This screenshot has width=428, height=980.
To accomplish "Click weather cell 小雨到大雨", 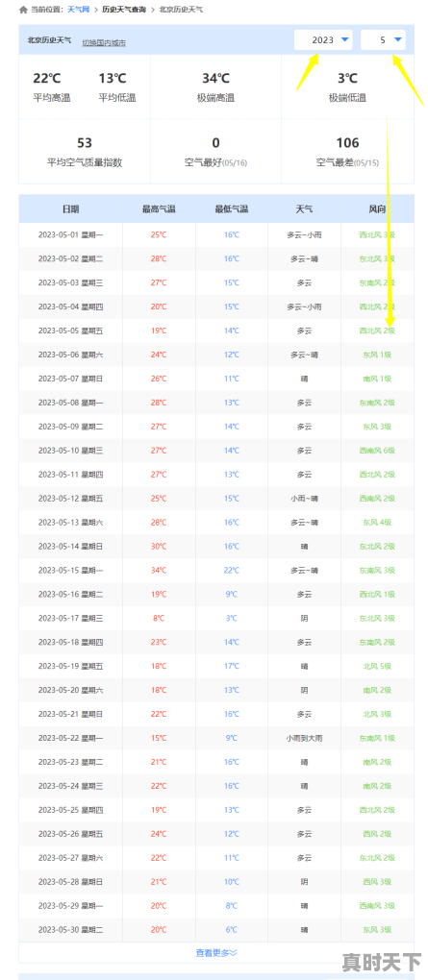I will (x=304, y=738).
